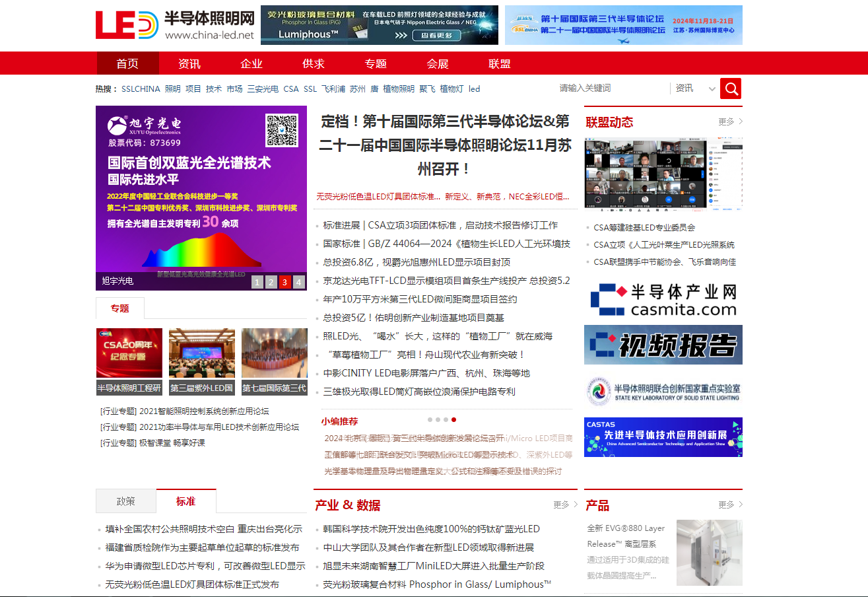Click the search keyword input field
The height and width of the screenshot is (597, 868).
coord(613,88)
